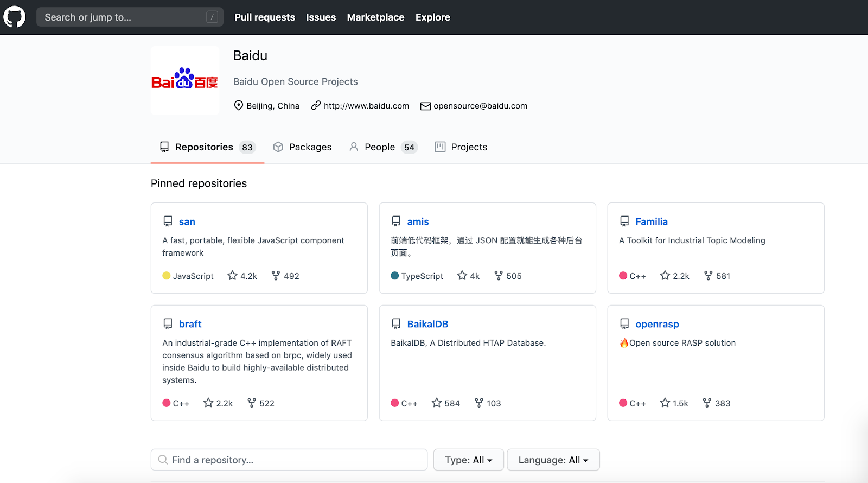Click the fork icon on the openrasp card
Screen dimensions: 868x483
707,403
